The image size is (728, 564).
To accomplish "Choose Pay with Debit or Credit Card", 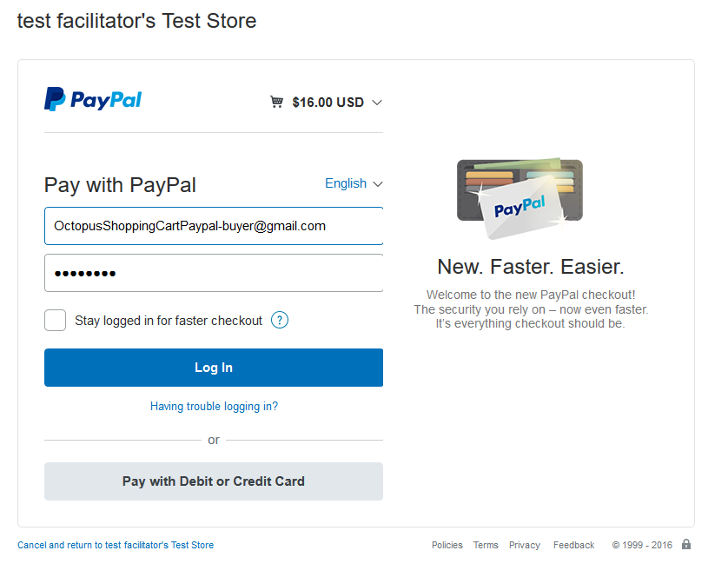I will 213,481.
